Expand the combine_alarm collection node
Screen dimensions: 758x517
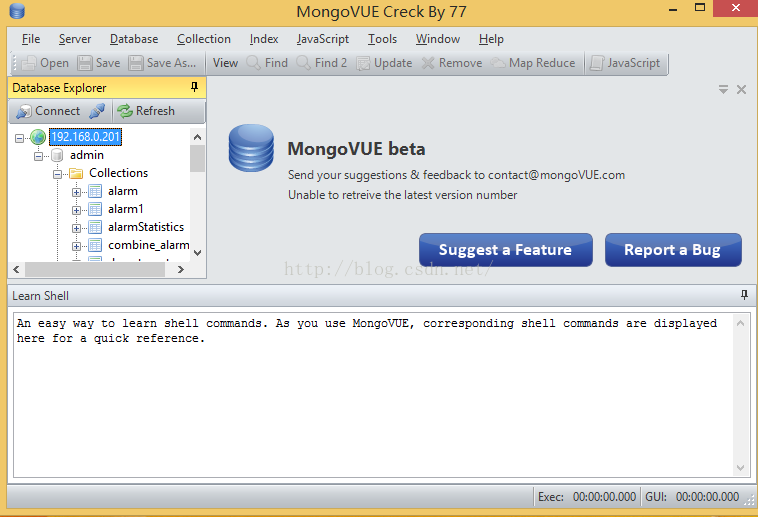pyautogui.click(x=76, y=246)
